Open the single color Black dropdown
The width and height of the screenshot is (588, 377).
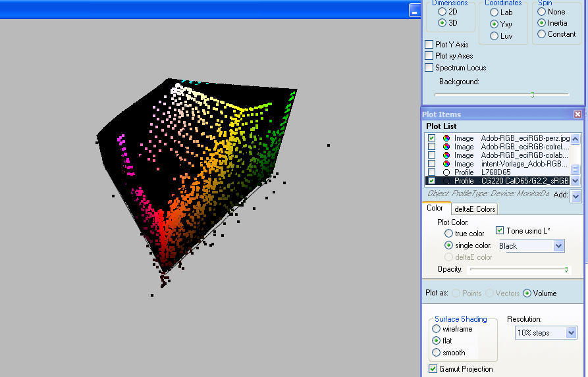[x=558, y=246]
